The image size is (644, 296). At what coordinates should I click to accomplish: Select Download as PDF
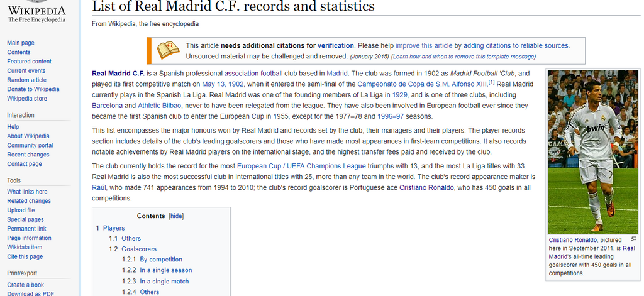[30, 293]
